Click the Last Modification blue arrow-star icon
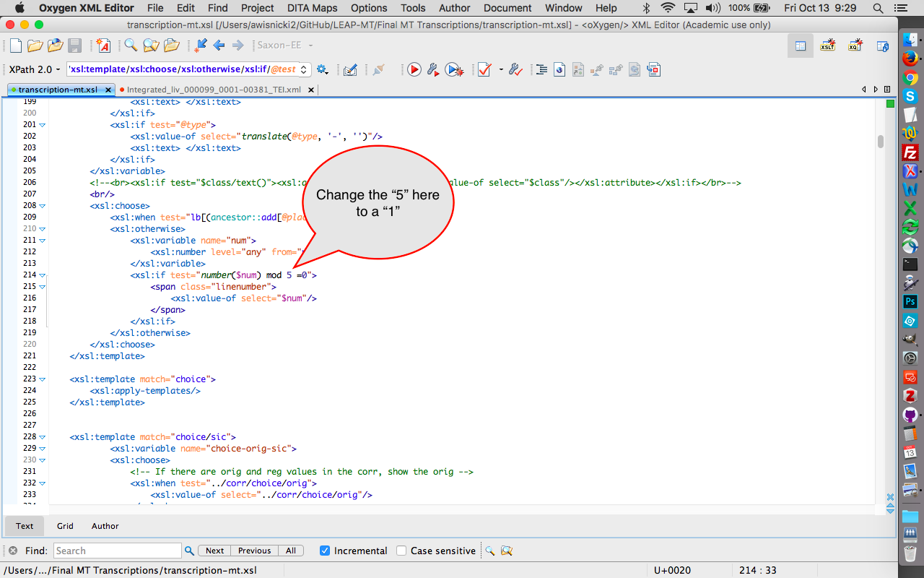Screen dimensions: 924x578 pos(201,46)
